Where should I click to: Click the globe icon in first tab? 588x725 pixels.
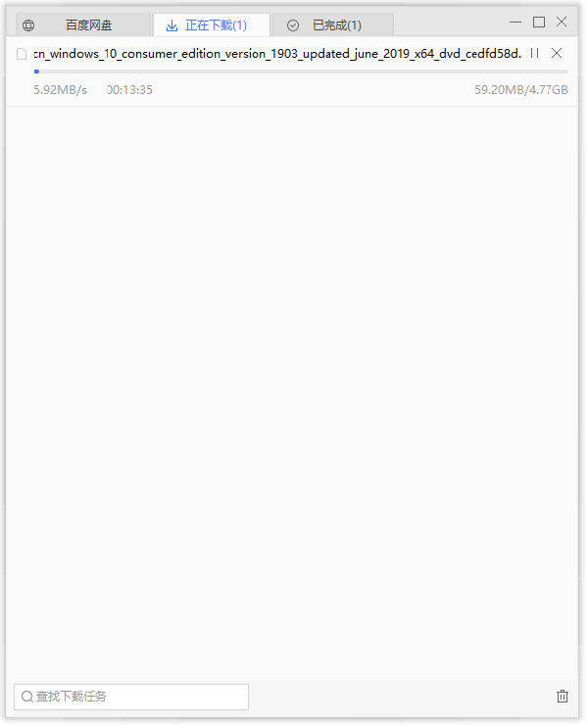(28, 25)
